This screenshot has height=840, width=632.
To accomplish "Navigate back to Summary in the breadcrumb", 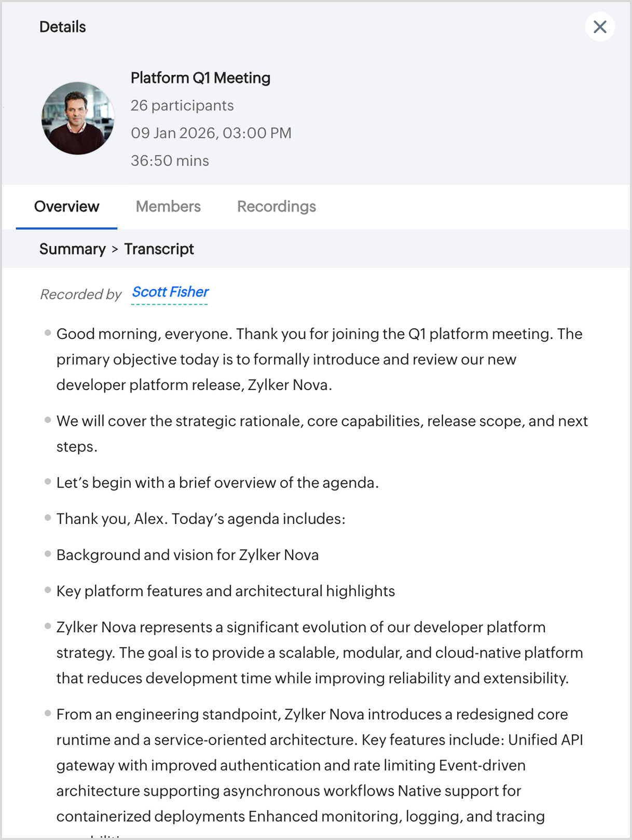I will coord(73,249).
